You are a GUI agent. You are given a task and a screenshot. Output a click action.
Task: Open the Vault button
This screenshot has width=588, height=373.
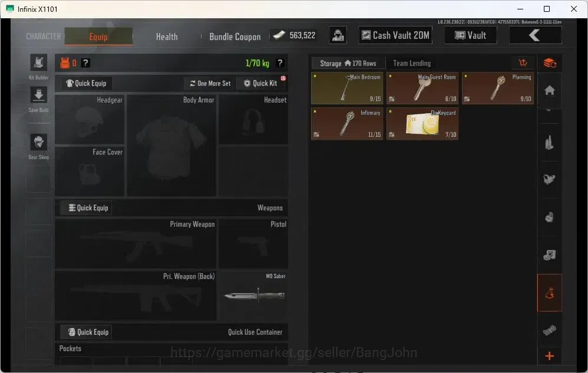470,35
